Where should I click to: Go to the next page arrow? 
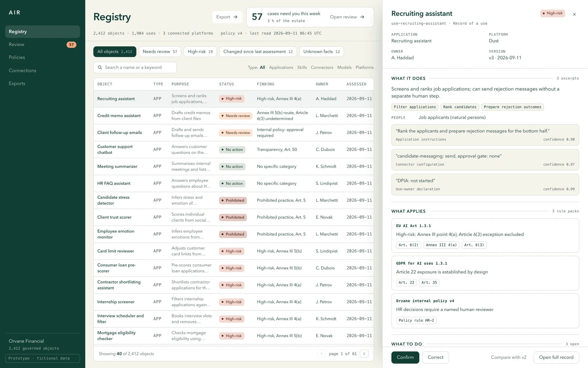pos(364,354)
